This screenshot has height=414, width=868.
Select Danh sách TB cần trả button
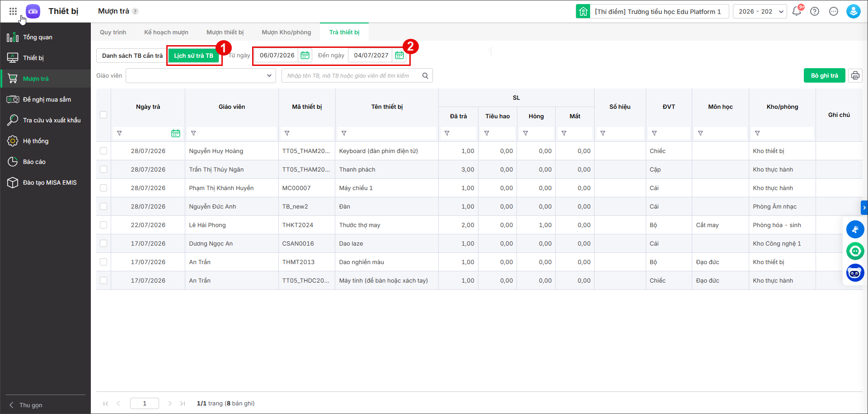[x=132, y=56]
